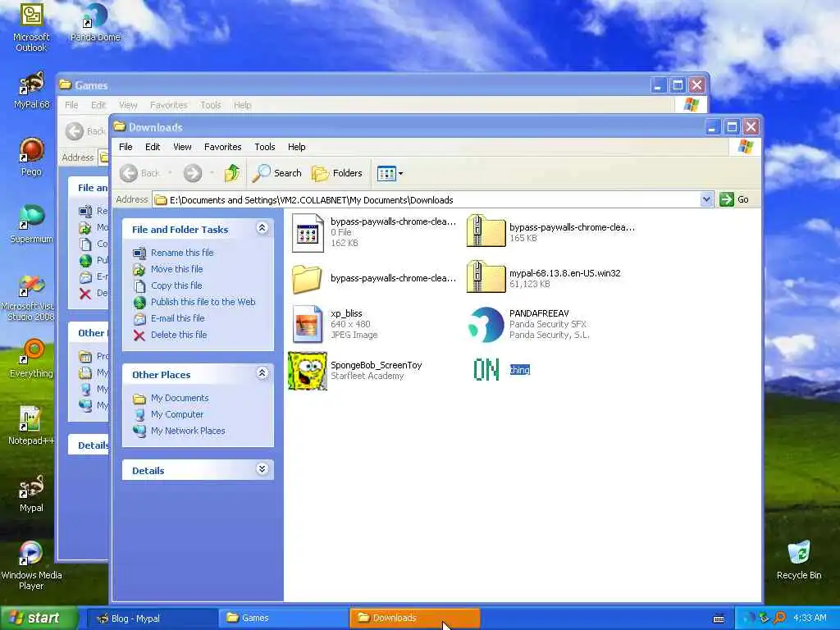The width and height of the screenshot is (840, 630).
Task: Click Publish this file to the Web
Action: coord(203,302)
